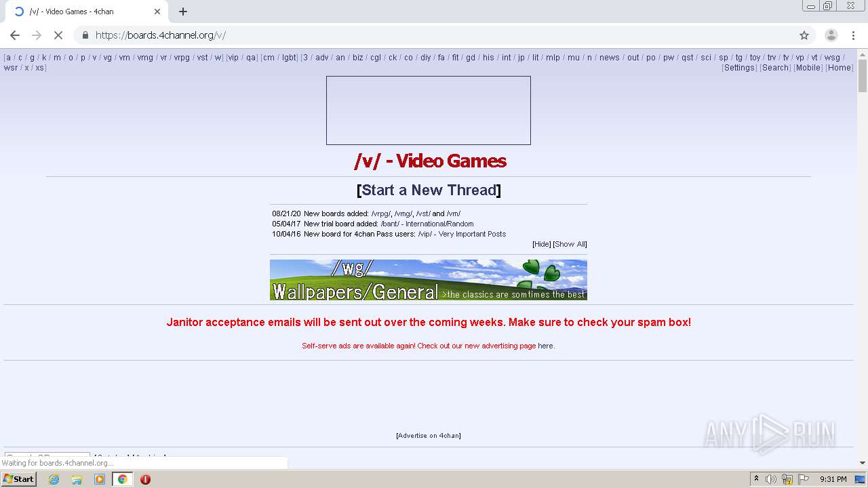868x488 pixels.
Task: Open the Chrome profile avatar
Action: (x=831, y=35)
